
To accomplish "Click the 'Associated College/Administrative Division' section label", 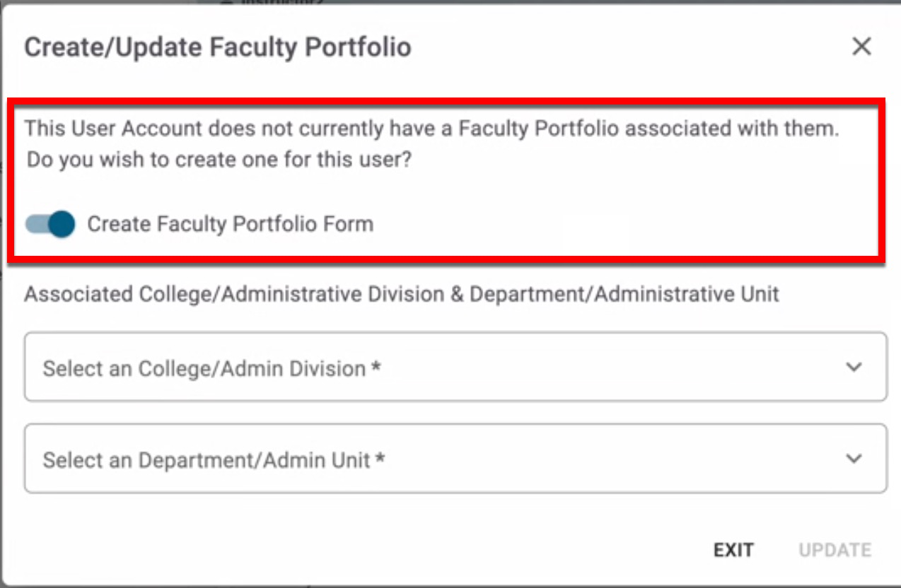I will (401, 294).
